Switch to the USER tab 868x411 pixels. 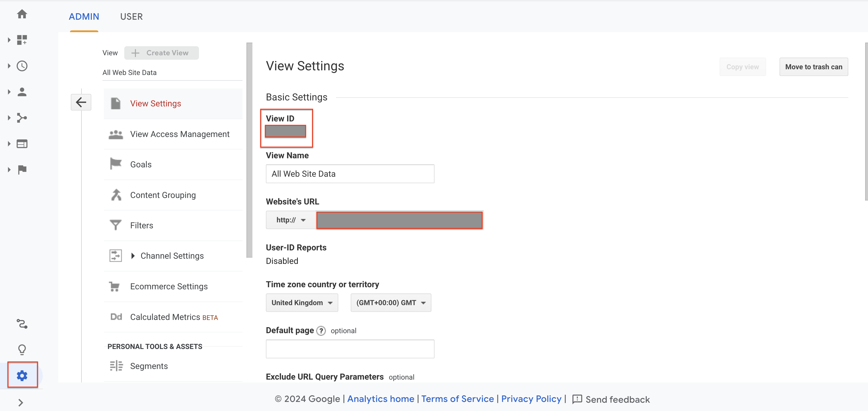[x=132, y=17]
